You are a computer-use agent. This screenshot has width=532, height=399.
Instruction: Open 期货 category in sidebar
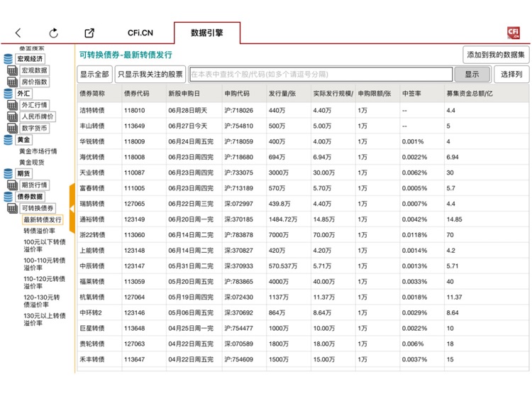(x=23, y=173)
